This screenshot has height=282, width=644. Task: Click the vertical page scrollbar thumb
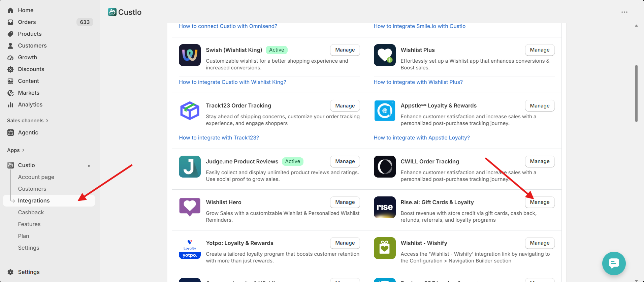(636, 93)
